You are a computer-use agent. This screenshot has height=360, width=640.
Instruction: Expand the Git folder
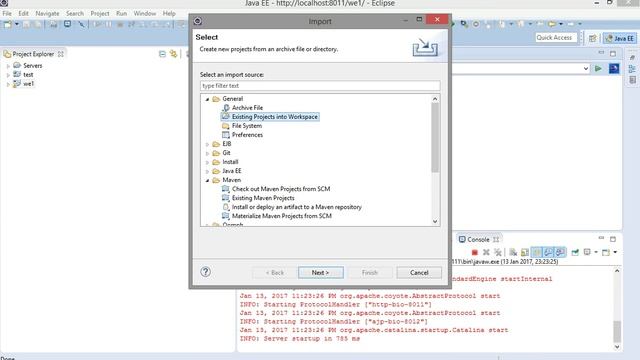point(207,153)
